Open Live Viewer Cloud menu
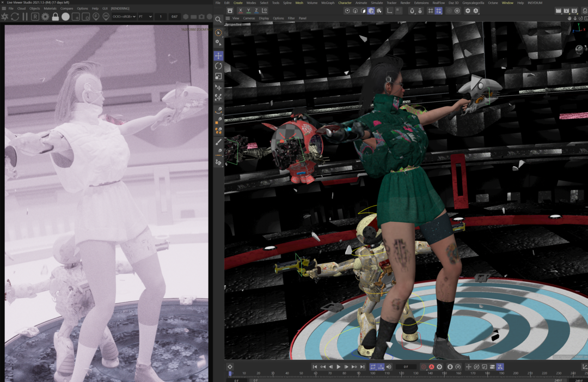Screen dimensions: 588x382 (21, 8)
